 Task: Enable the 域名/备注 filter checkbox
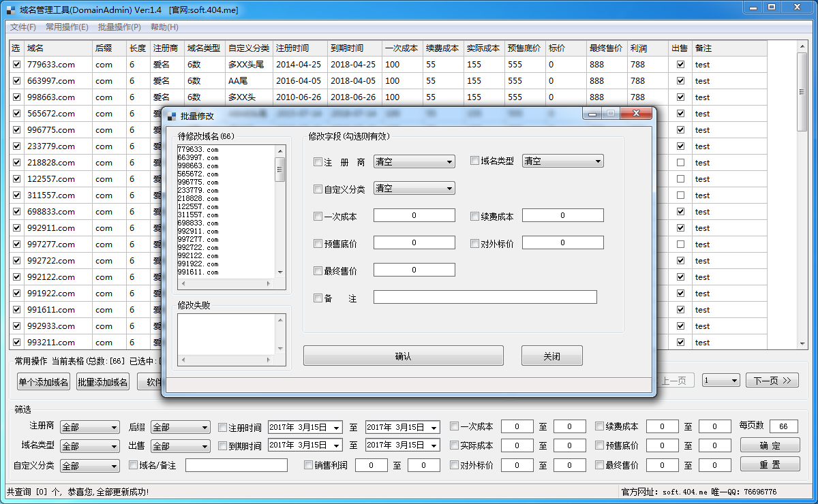click(134, 465)
